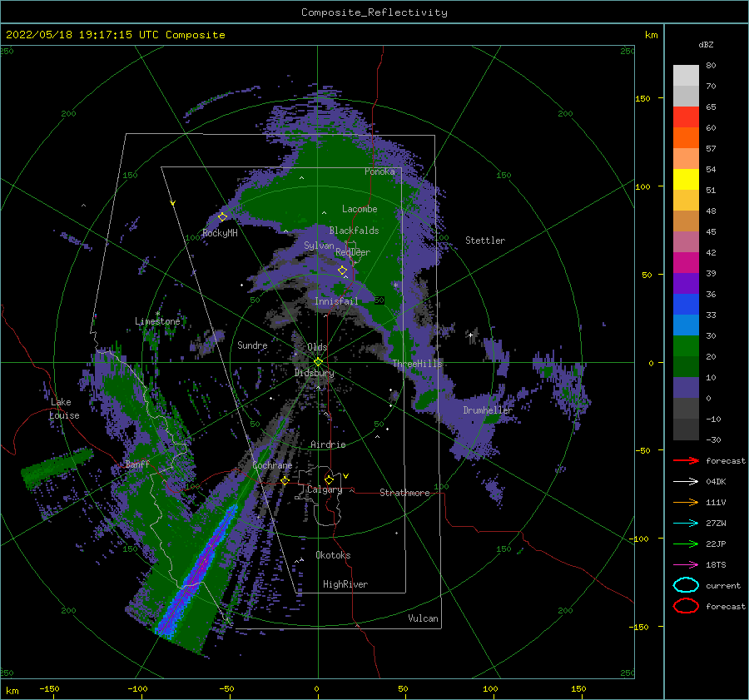Pick the dark green 10-20 dBZ swatch
The height and width of the screenshot is (700, 749).
(686, 367)
